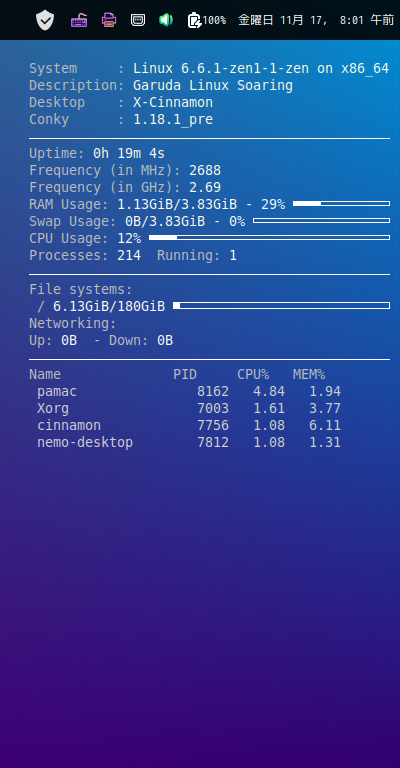Click the Swap usage progress bar
The image size is (400, 768).
tap(322, 220)
